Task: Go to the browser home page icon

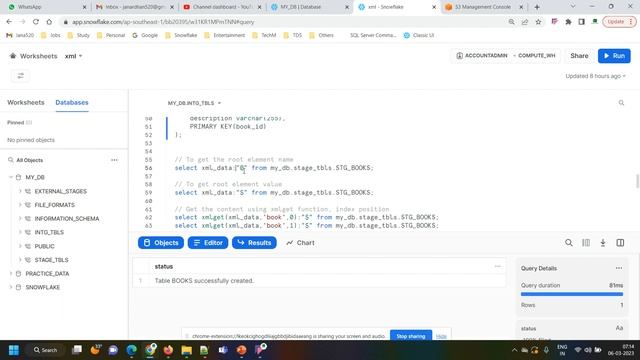Action: 49,22
